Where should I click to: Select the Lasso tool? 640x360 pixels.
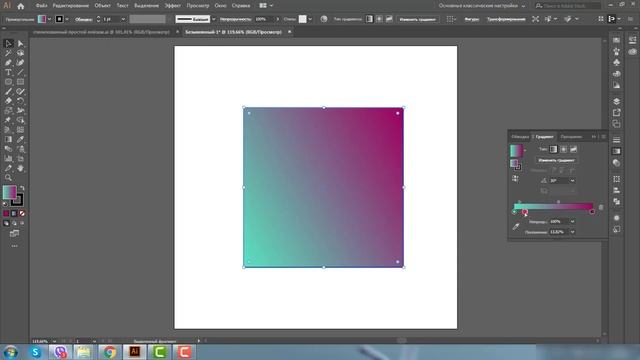(20, 53)
